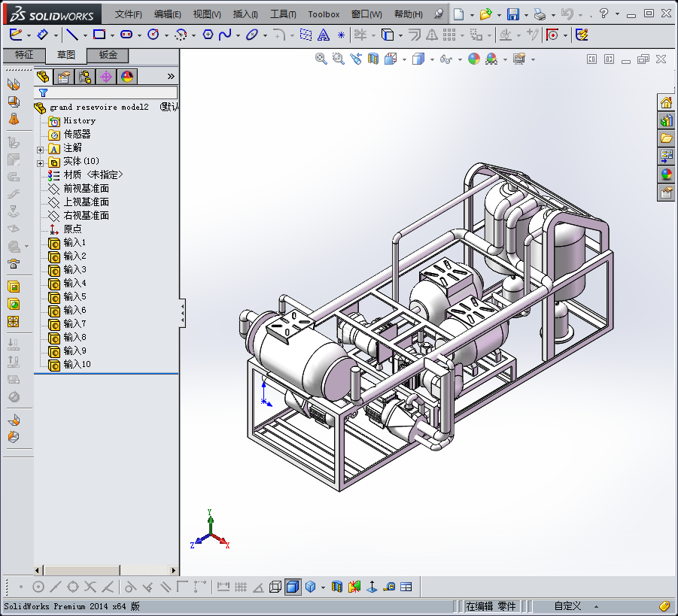
Task: Click the feature tree filter input field
Action: pyautogui.click(x=113, y=93)
